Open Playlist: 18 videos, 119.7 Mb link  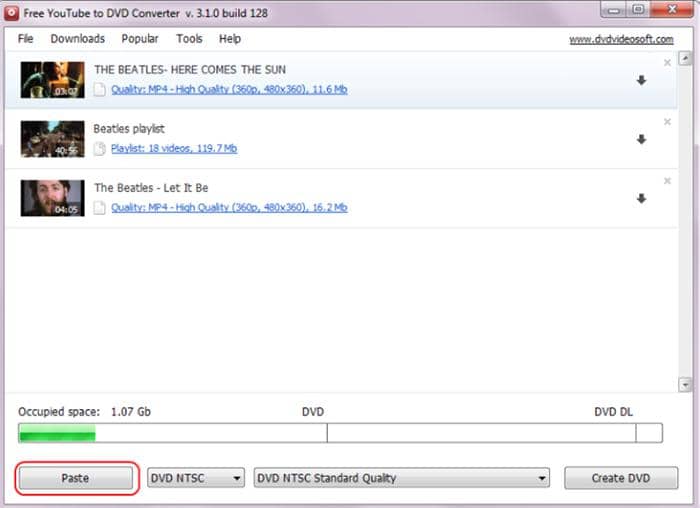pyautogui.click(x=174, y=148)
